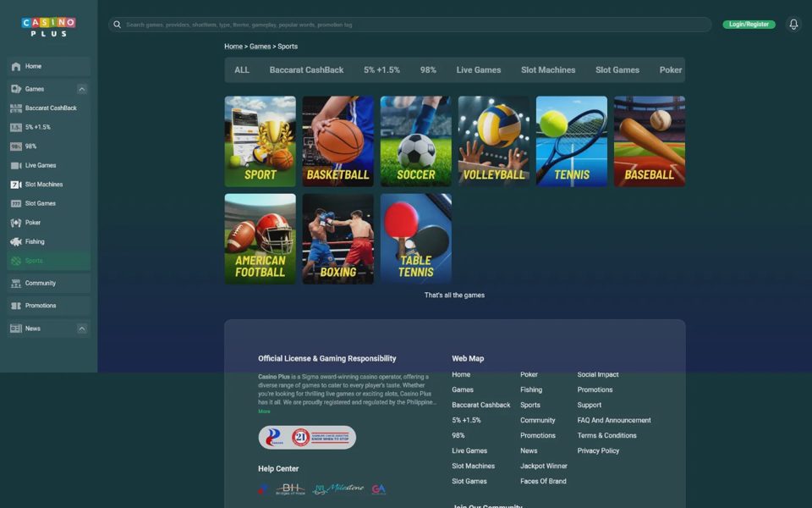812x508 pixels.
Task: Switch to the 98% tab
Action: tap(428, 70)
